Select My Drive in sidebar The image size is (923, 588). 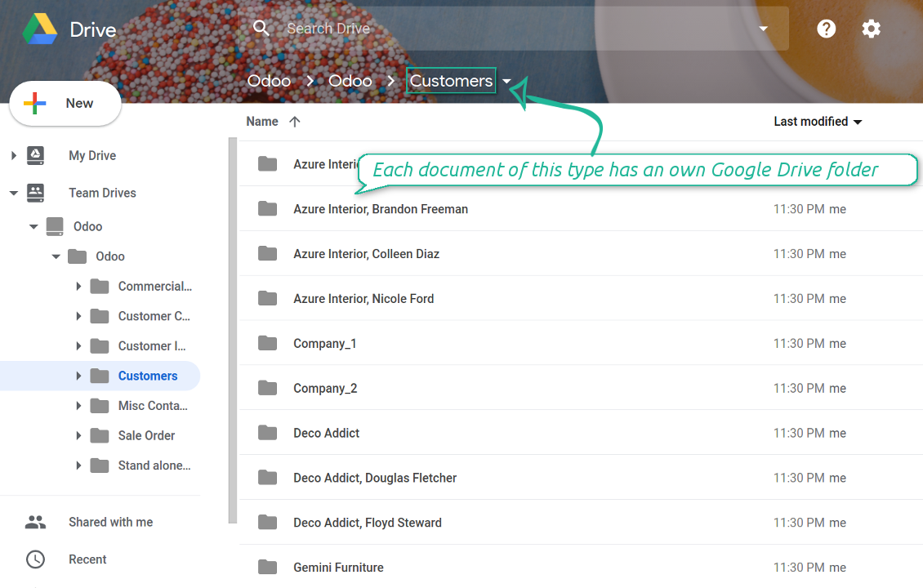92,155
